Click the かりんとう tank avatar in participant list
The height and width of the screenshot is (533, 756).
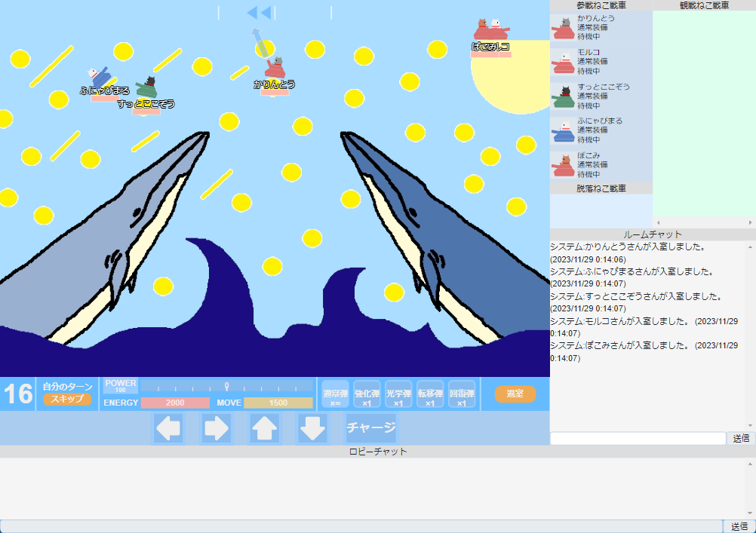click(x=563, y=28)
